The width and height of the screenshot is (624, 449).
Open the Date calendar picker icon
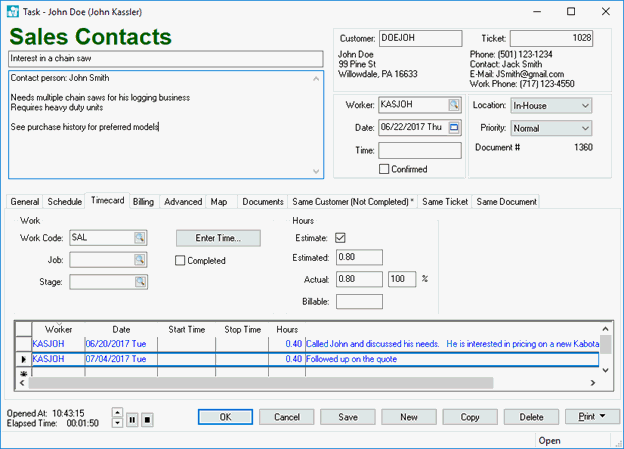pos(454,128)
